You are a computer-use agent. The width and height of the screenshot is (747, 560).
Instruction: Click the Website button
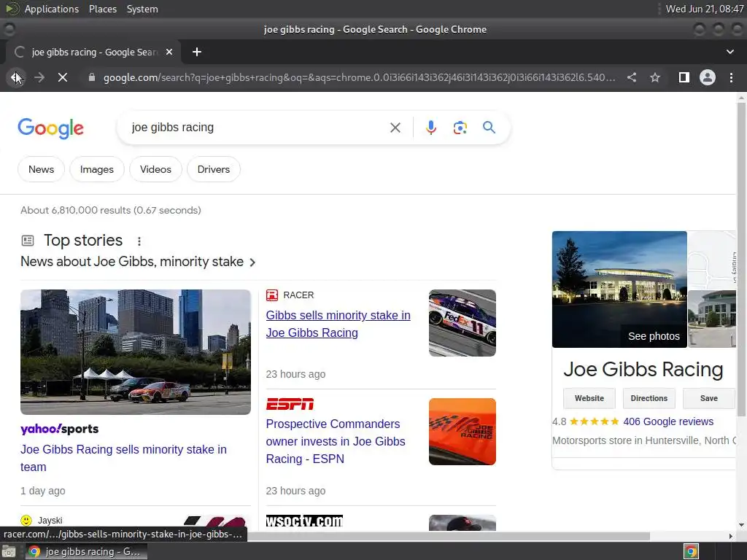[x=589, y=398]
